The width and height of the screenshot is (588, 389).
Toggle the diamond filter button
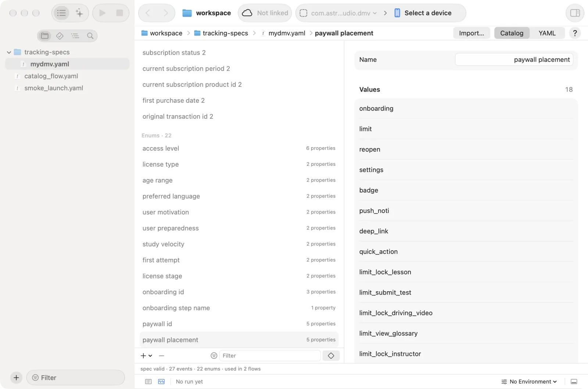click(331, 356)
